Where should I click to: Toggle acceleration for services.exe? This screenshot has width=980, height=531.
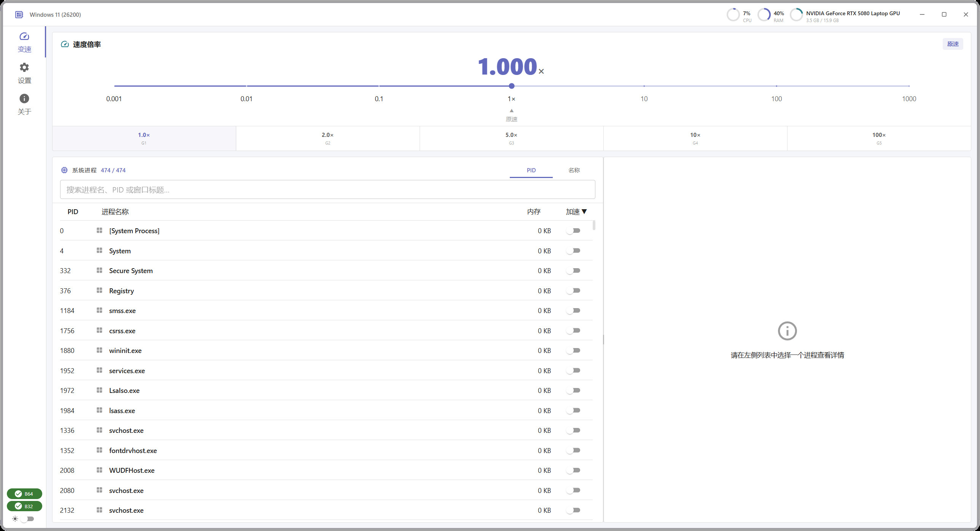[573, 370]
